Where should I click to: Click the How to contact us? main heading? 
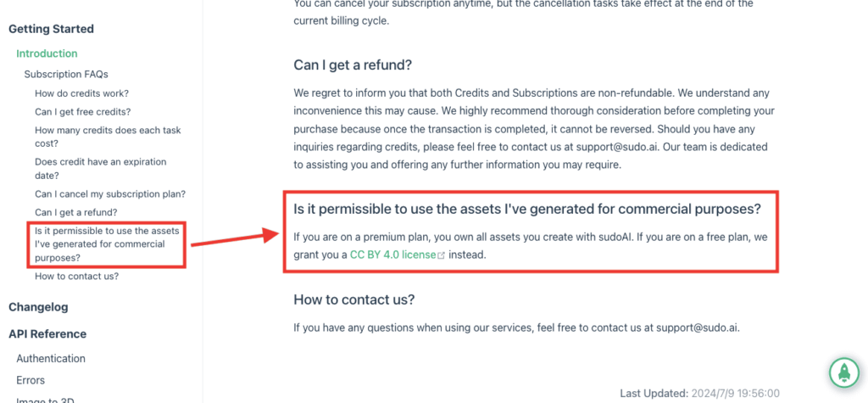pyautogui.click(x=353, y=299)
